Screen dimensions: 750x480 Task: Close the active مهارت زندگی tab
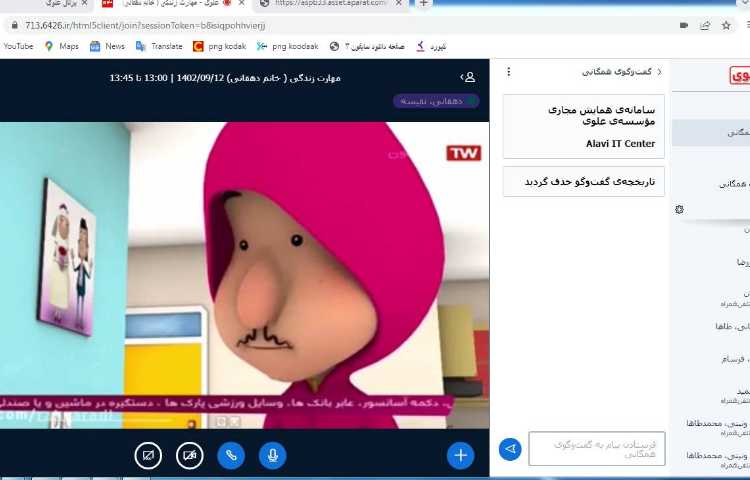click(242, 4)
